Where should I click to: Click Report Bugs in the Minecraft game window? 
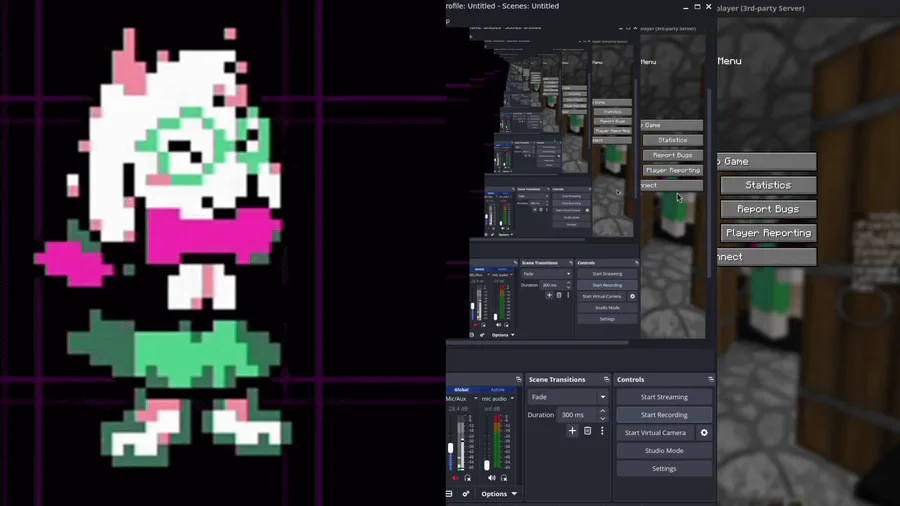[x=768, y=209]
